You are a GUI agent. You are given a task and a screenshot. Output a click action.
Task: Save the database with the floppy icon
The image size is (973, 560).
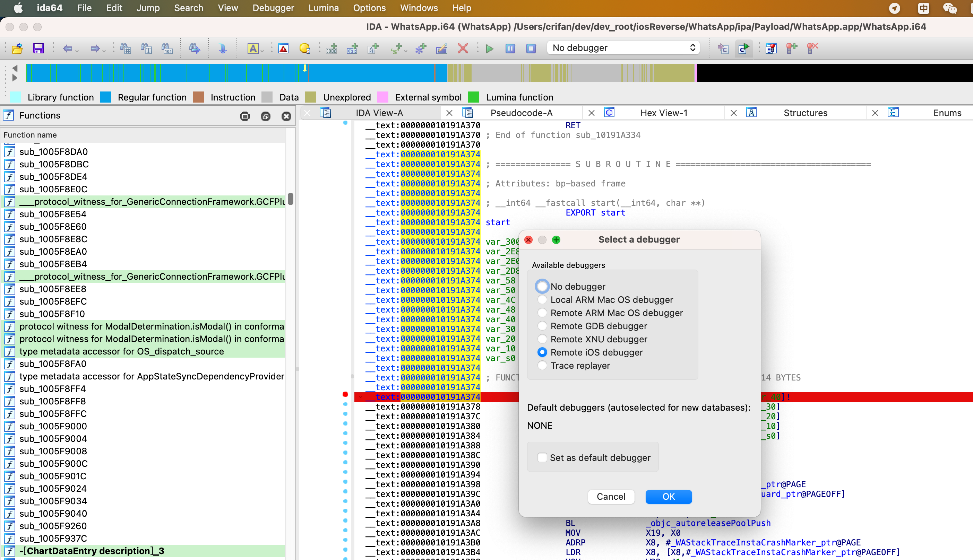[38, 49]
